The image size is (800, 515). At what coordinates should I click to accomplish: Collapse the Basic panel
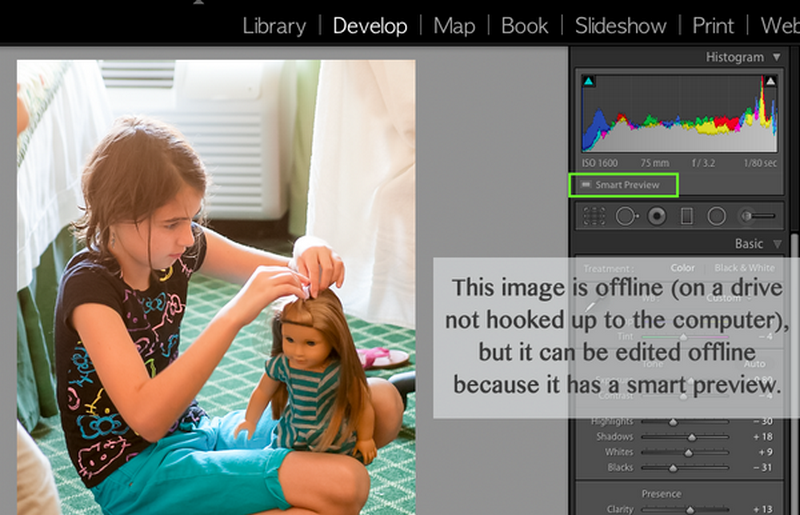coord(777,244)
